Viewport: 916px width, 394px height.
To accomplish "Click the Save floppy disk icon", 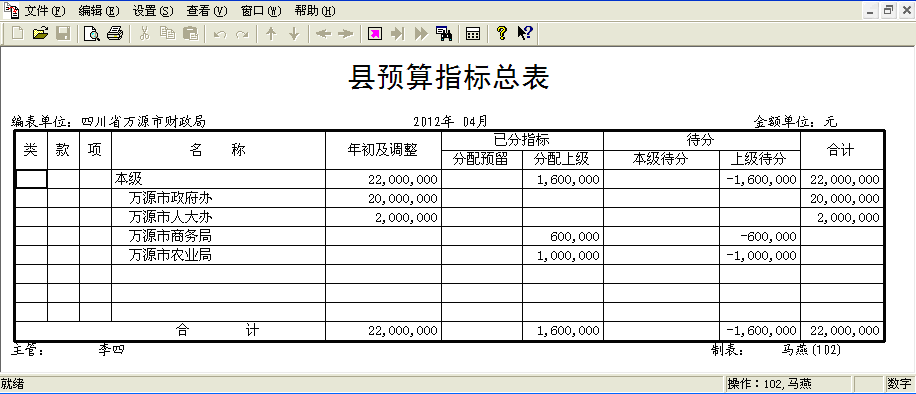I will click(x=63, y=33).
